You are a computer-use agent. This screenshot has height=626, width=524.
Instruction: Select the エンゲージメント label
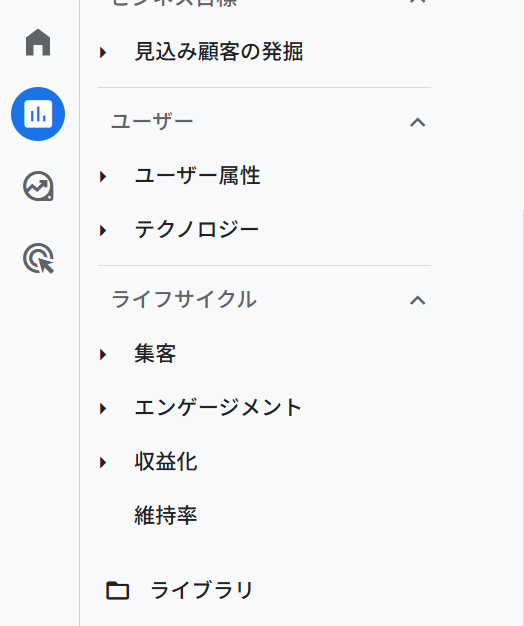(x=218, y=408)
